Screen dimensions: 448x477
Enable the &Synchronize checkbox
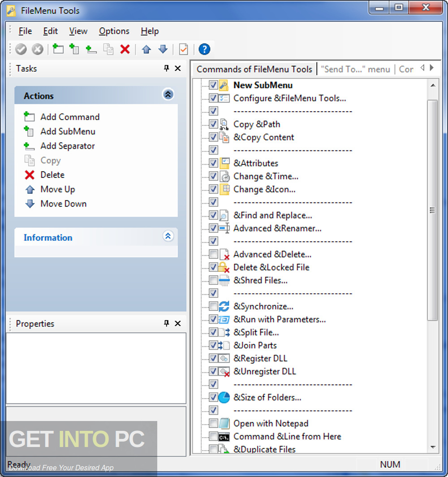[x=214, y=306]
